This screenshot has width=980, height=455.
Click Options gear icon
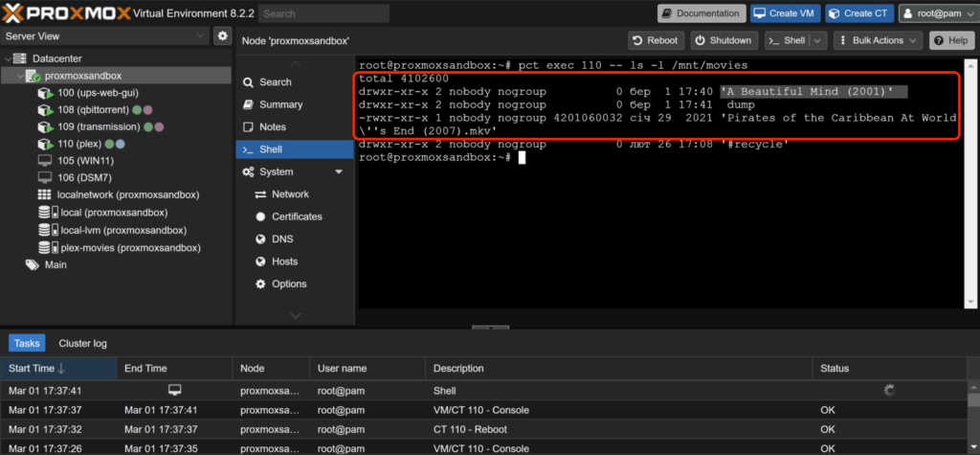[260, 284]
